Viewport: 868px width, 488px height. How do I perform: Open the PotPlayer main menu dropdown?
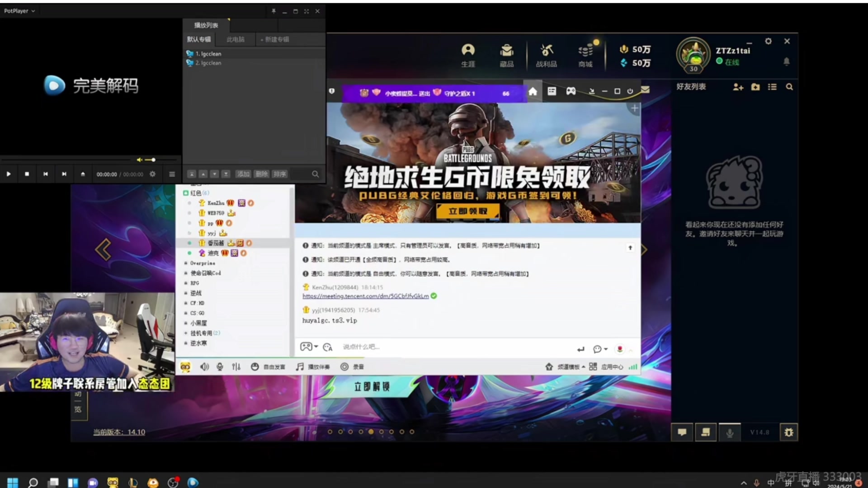tap(19, 11)
